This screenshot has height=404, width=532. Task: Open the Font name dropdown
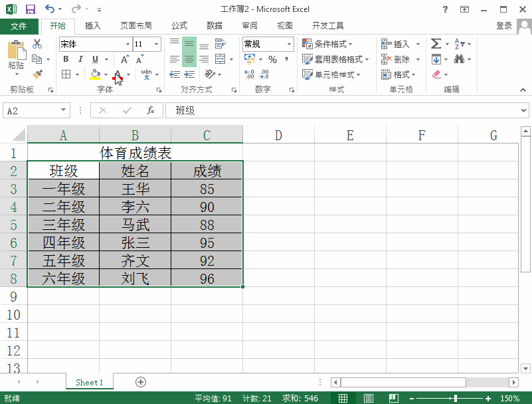click(129, 44)
